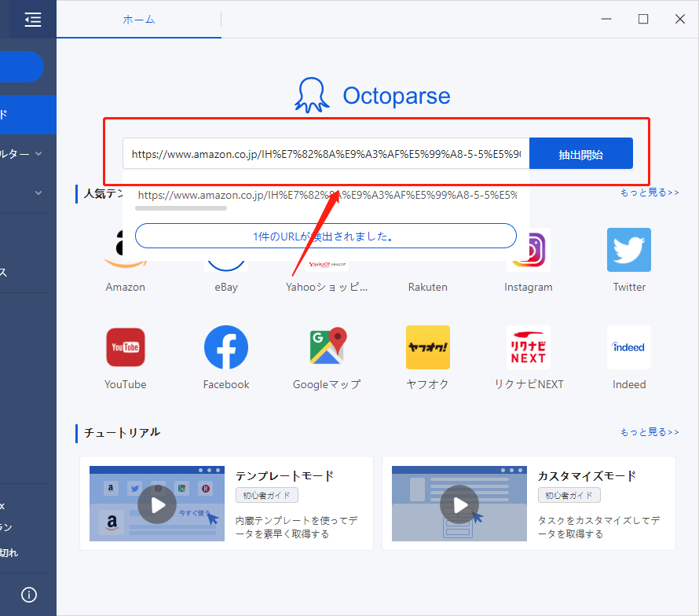The width and height of the screenshot is (699, 616).
Task: Select the Facebook template icon
Action: tap(225, 347)
